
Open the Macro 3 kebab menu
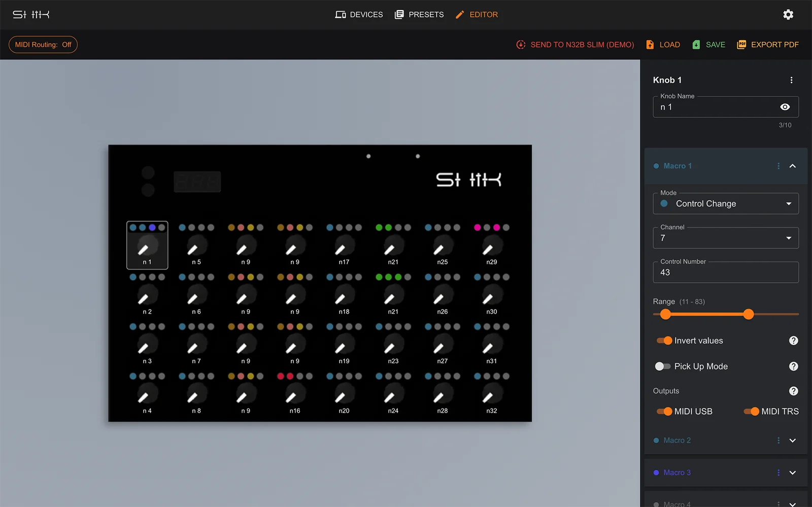(x=779, y=472)
